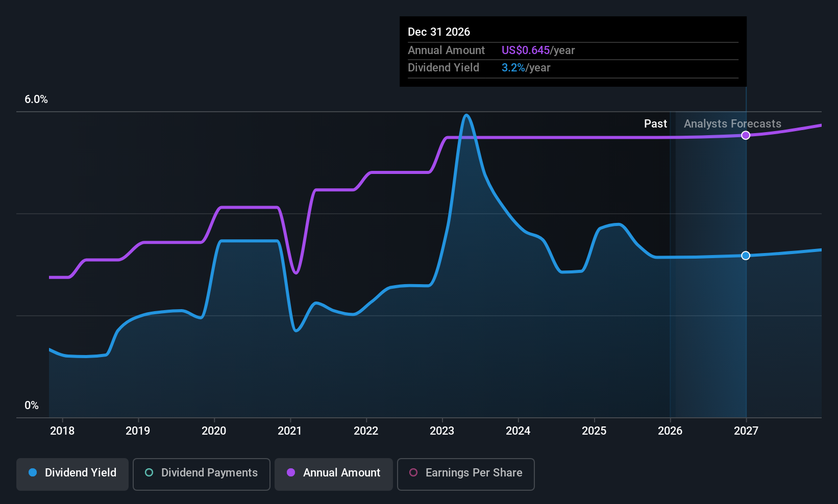Click the teal Dividend Payments legend circle

click(x=149, y=472)
